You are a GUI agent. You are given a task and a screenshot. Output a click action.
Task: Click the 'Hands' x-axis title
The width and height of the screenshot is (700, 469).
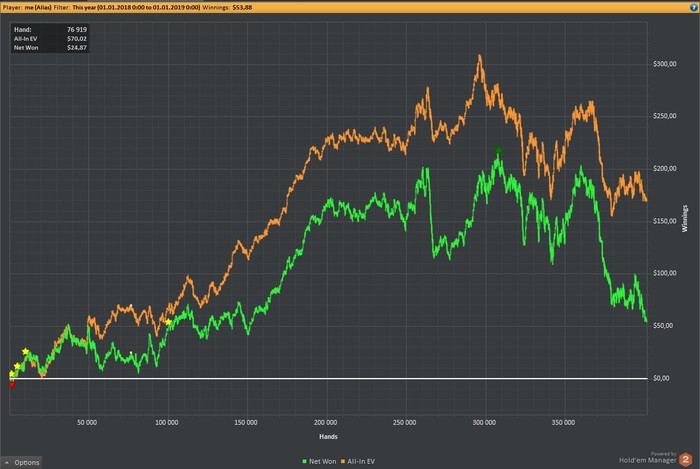coord(328,437)
